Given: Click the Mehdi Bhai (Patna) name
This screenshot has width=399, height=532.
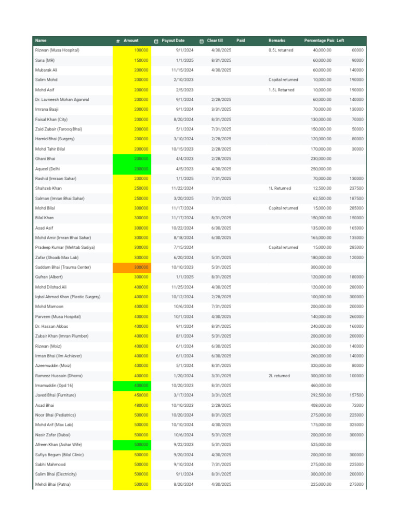Looking at the screenshot, I should coord(53,485).
